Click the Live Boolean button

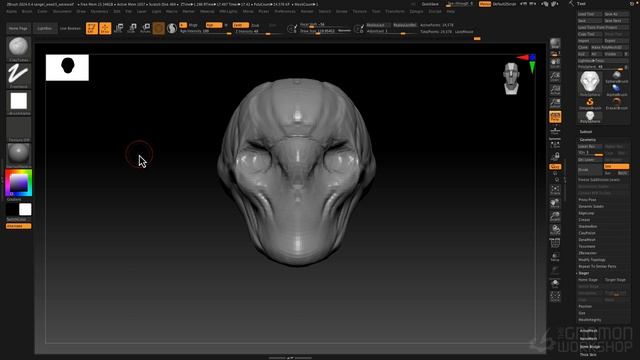[70, 28]
